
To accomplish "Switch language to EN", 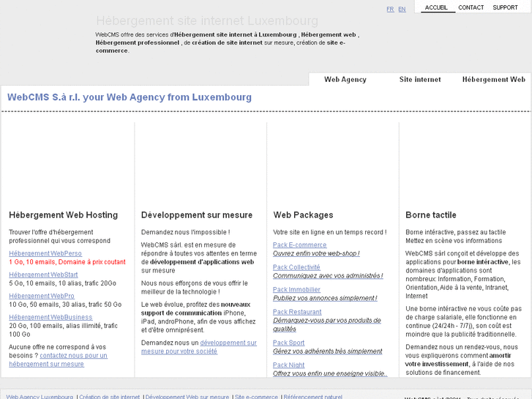I will [402, 10].
